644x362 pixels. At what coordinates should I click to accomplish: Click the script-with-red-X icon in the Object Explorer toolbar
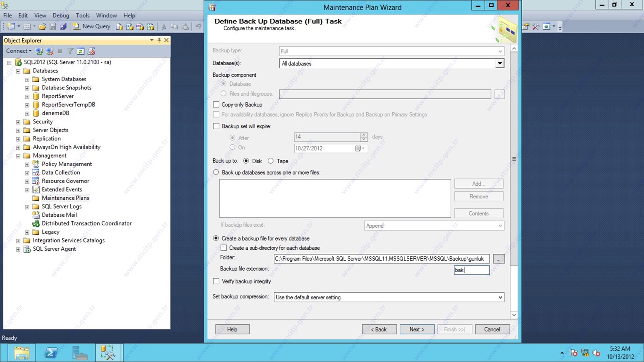pyautogui.click(x=91, y=51)
